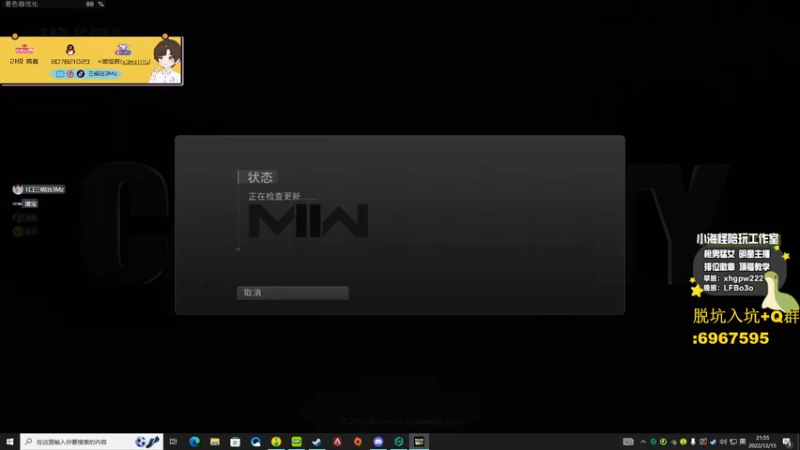800x450 pixels.
Task: Click the 小海怪陪玩工作室 overlay banner
Action: click(737, 239)
